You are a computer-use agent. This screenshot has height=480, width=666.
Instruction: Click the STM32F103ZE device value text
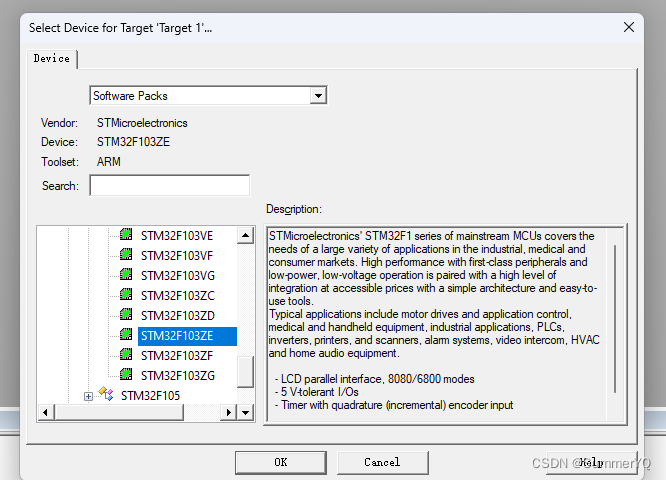click(x=133, y=142)
